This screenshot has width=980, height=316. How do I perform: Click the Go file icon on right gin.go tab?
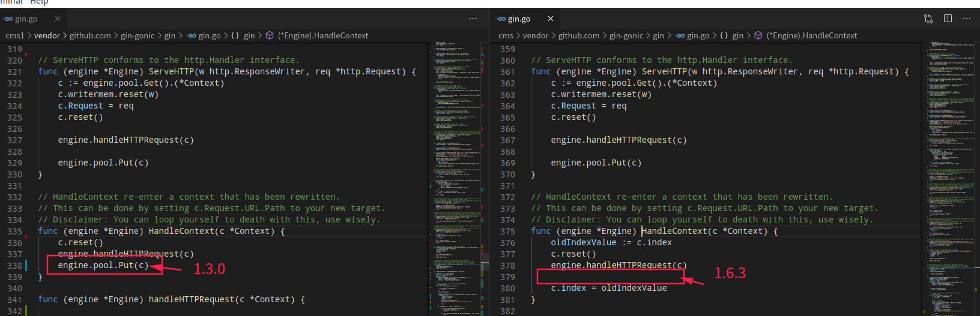coord(501,19)
